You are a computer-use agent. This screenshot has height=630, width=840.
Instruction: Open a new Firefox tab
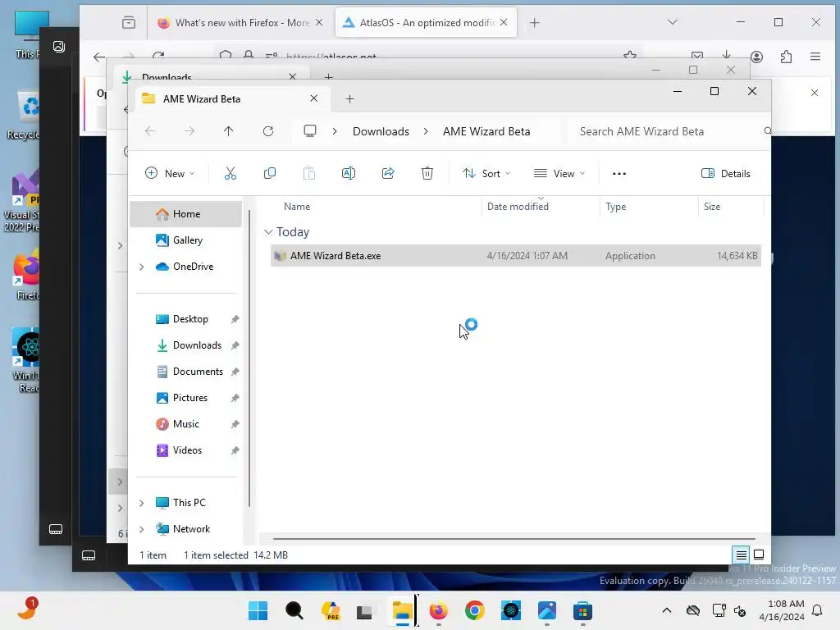(534, 22)
